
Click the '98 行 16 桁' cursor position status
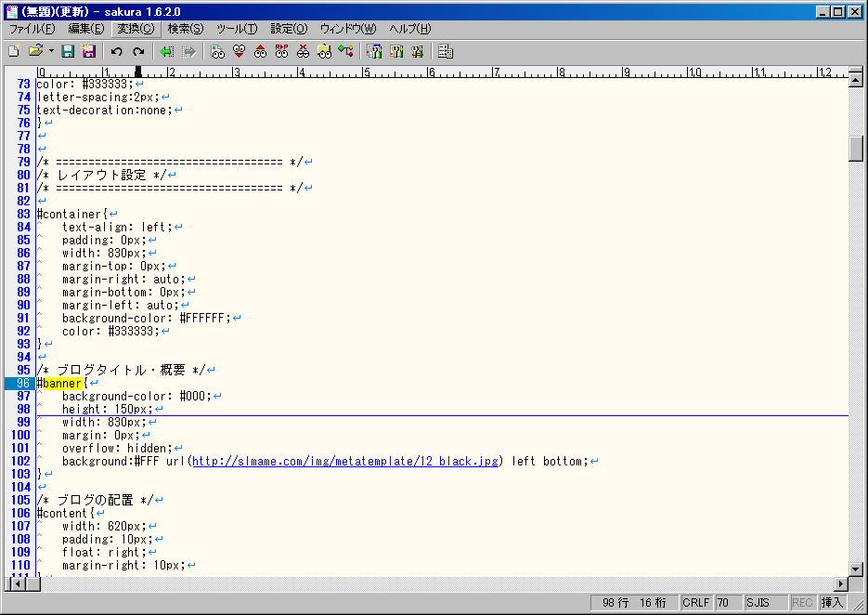point(634,603)
